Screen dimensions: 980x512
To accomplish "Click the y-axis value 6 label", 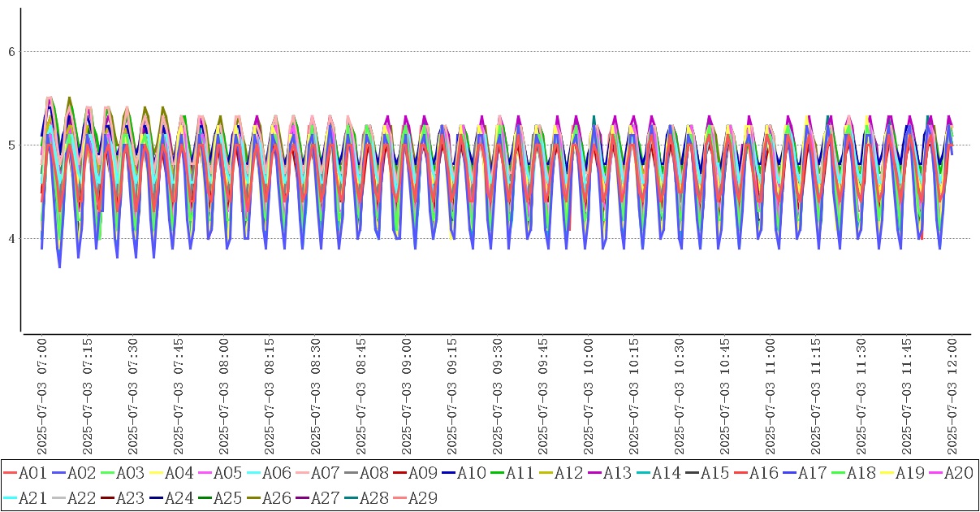I will coord(11,51).
